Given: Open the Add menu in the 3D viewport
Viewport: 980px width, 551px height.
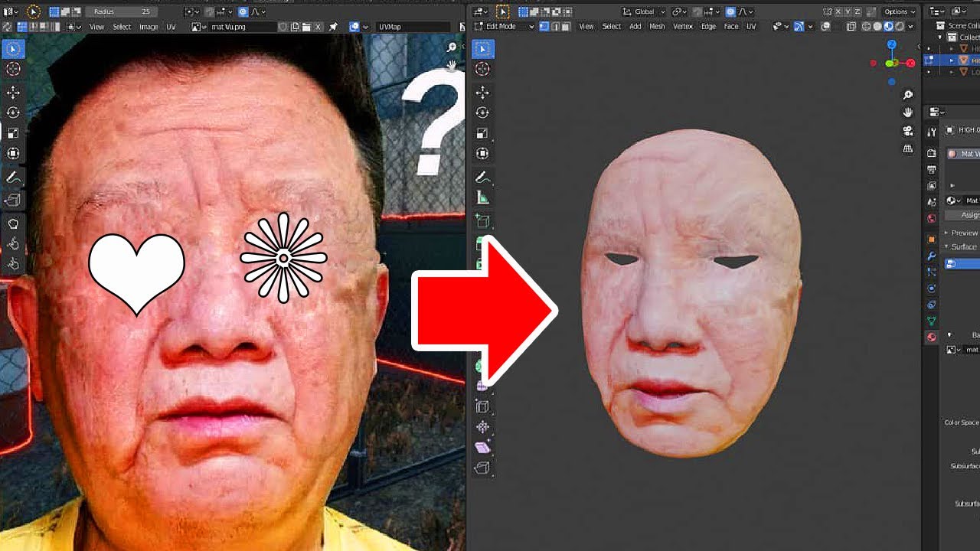Looking at the screenshot, I should (x=635, y=26).
